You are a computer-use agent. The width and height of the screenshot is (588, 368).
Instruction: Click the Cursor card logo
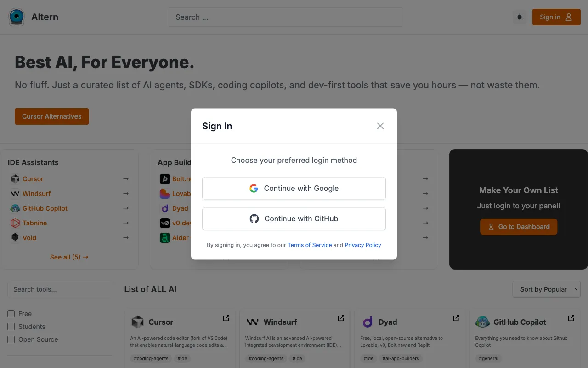coord(137,322)
